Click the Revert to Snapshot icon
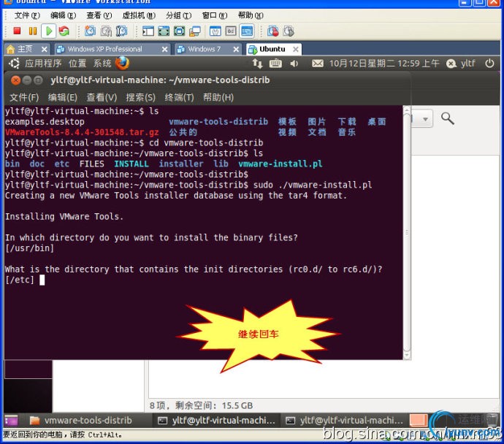This screenshot has height=444, width=504. tap(106, 31)
